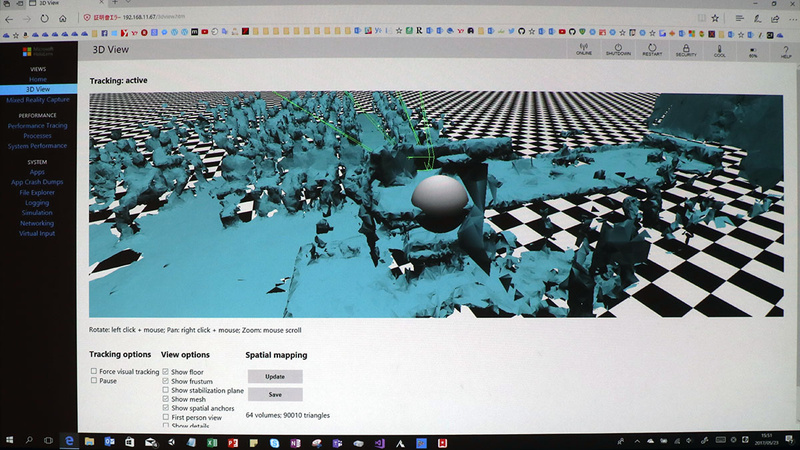Image resolution: width=800 pixels, height=450 pixels.
Task: Open the Security padlock icon
Action: tap(686, 49)
